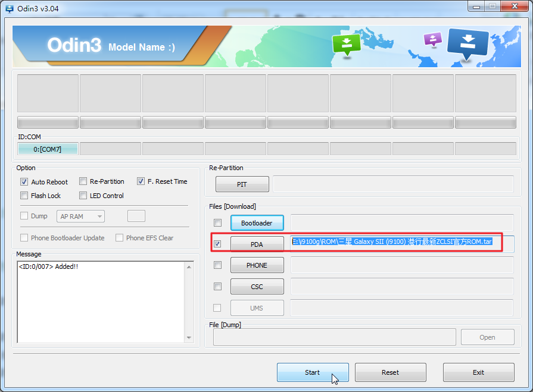Click the PIT button

click(x=242, y=184)
